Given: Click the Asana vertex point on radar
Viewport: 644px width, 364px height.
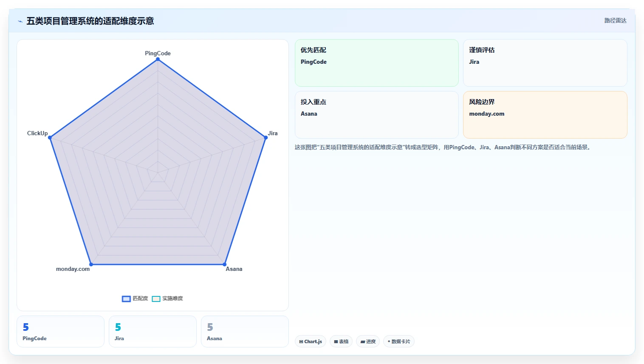Looking at the screenshot, I should (225, 264).
